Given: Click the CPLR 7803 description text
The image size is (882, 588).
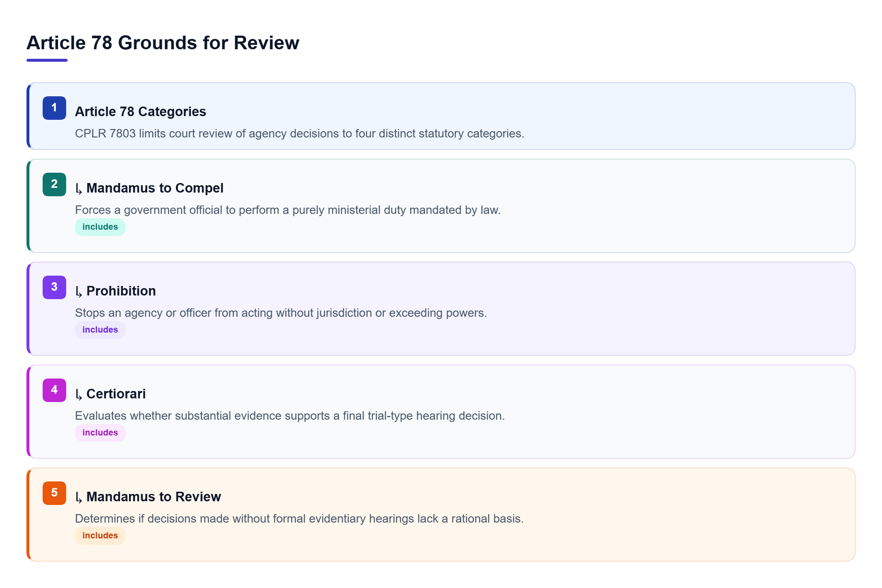Looking at the screenshot, I should pyautogui.click(x=300, y=133).
